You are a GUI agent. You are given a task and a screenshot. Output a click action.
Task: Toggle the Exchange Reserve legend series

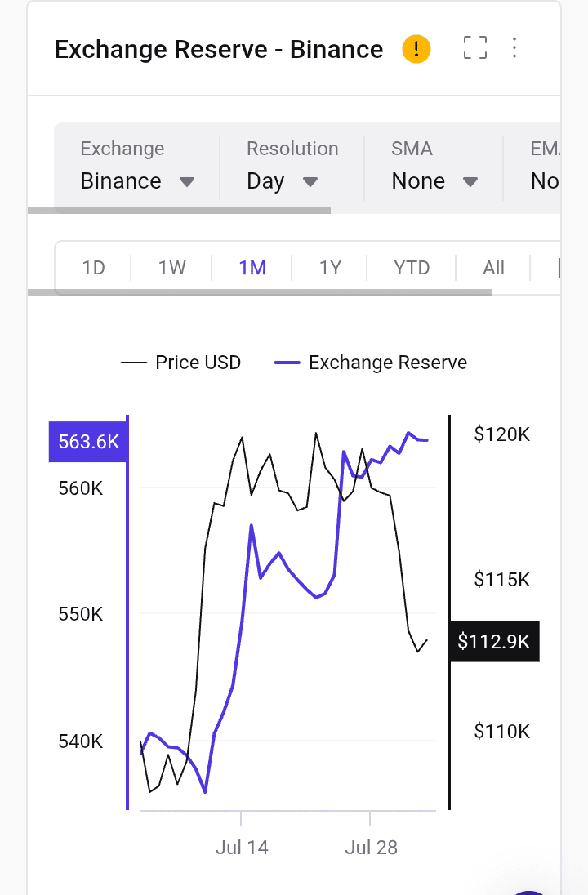[x=372, y=363]
